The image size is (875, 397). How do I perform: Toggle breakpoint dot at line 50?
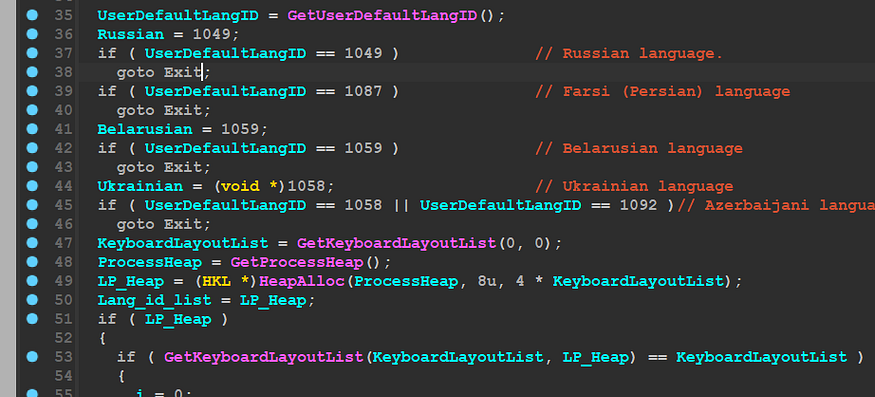point(32,300)
